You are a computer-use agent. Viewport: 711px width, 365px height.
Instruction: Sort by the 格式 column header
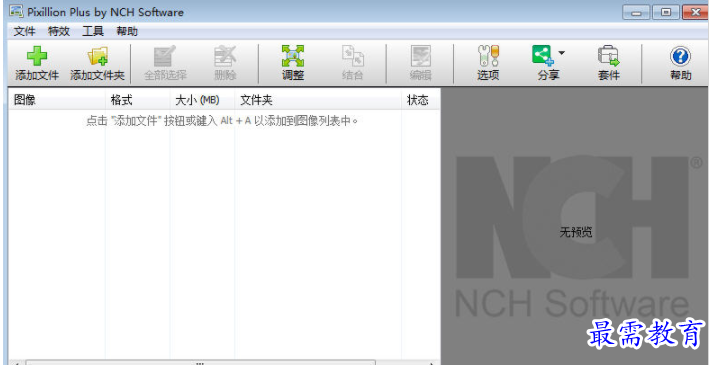coord(138,100)
